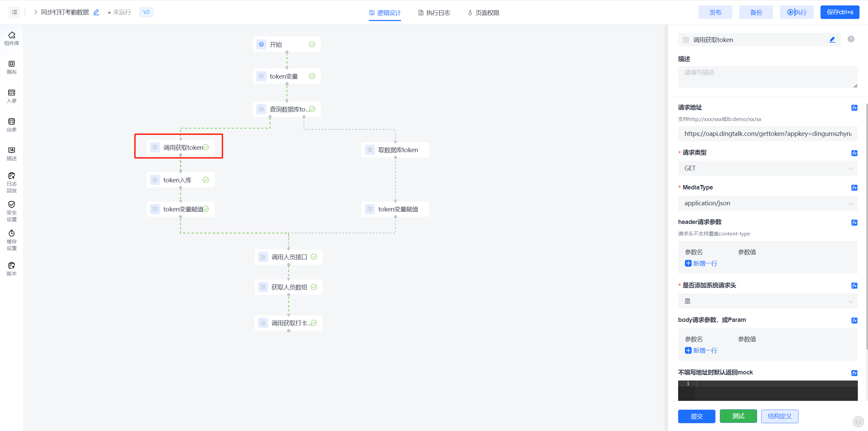The image size is (868, 431).
Task: Click the 版本 version sidebar icon
Action: [12, 269]
